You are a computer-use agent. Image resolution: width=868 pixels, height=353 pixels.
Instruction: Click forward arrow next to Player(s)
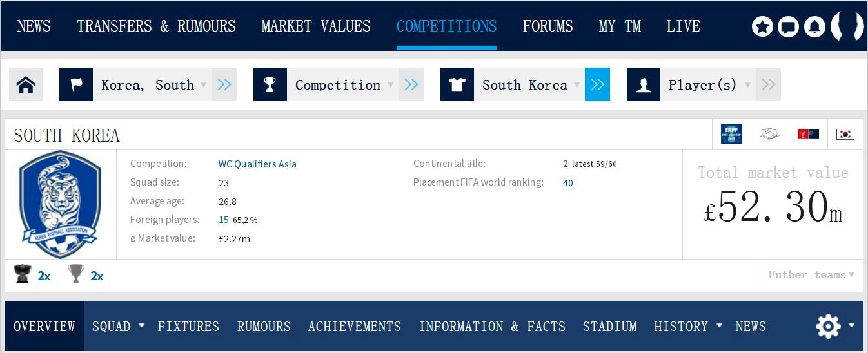[x=768, y=84]
